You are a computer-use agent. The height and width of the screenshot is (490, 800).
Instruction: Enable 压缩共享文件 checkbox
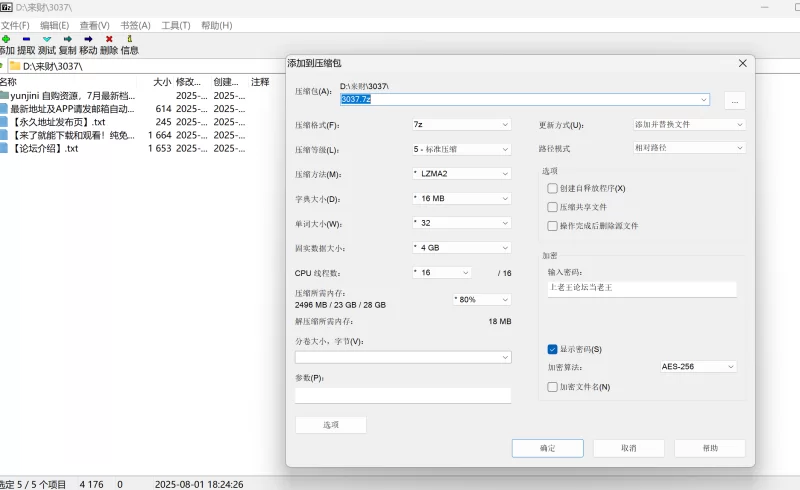(x=552, y=207)
